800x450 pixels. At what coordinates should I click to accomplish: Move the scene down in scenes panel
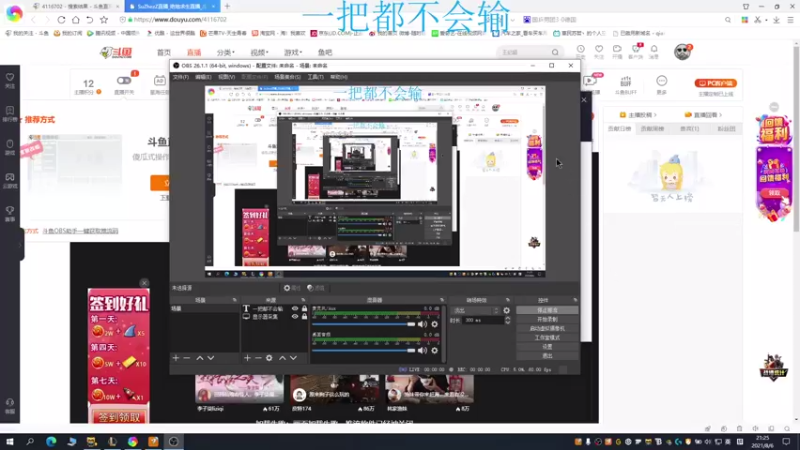[211, 358]
